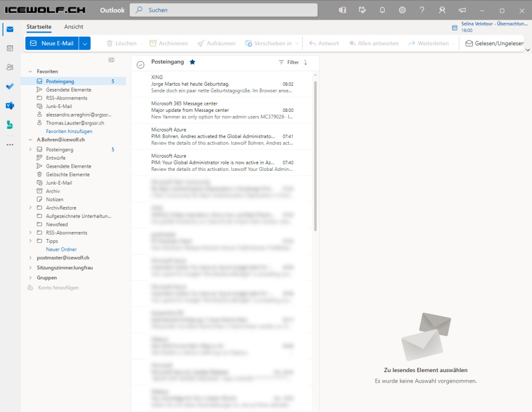Screen dimensions: 532x412
Task: Click Aufräumen sweep button
Action: click(x=217, y=44)
